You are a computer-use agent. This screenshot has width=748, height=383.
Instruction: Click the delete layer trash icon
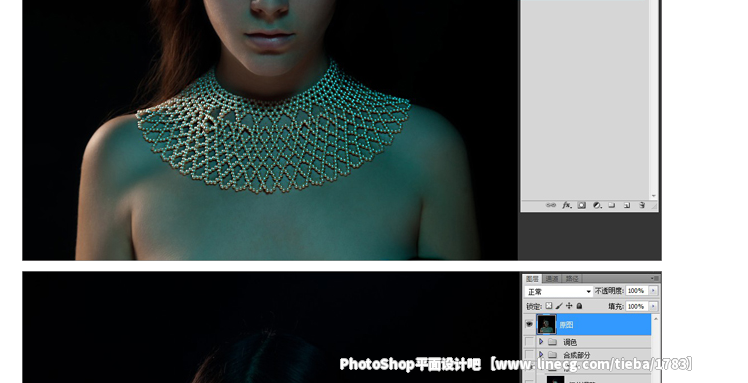(x=642, y=205)
